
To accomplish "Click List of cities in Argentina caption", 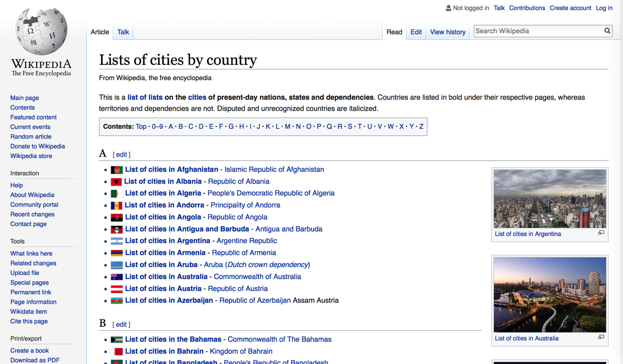I will 528,234.
